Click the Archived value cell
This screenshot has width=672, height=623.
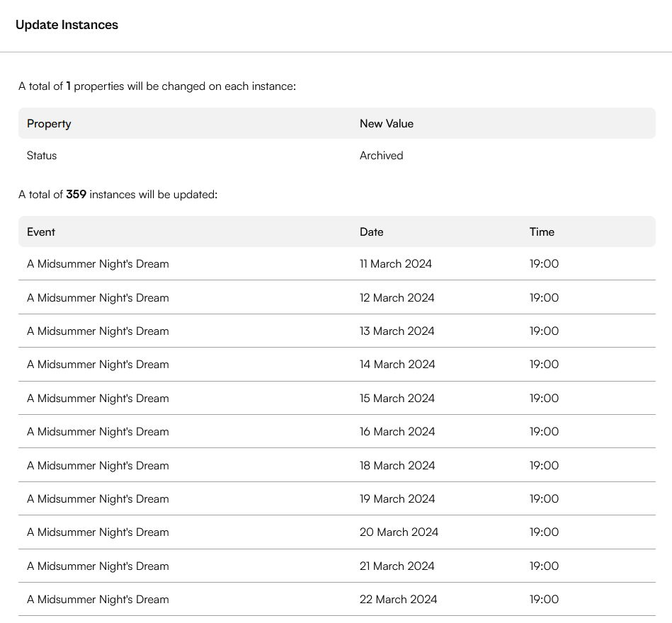tap(382, 156)
